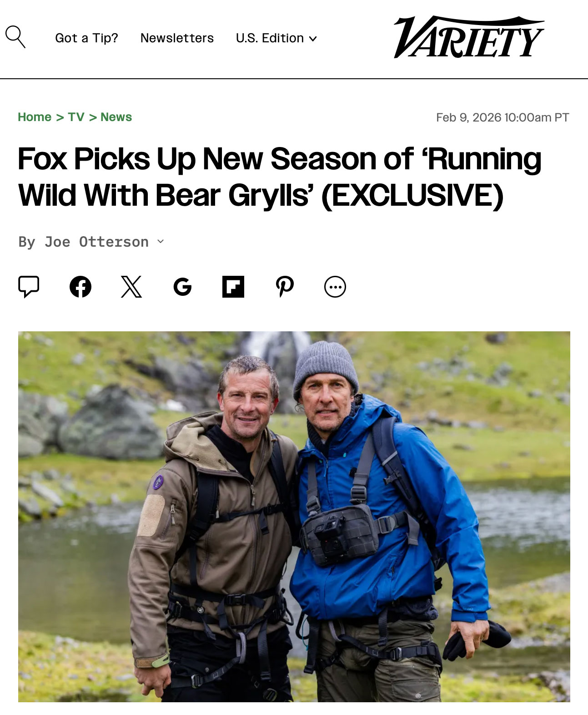Share the article on Flipboard

pos(234,286)
